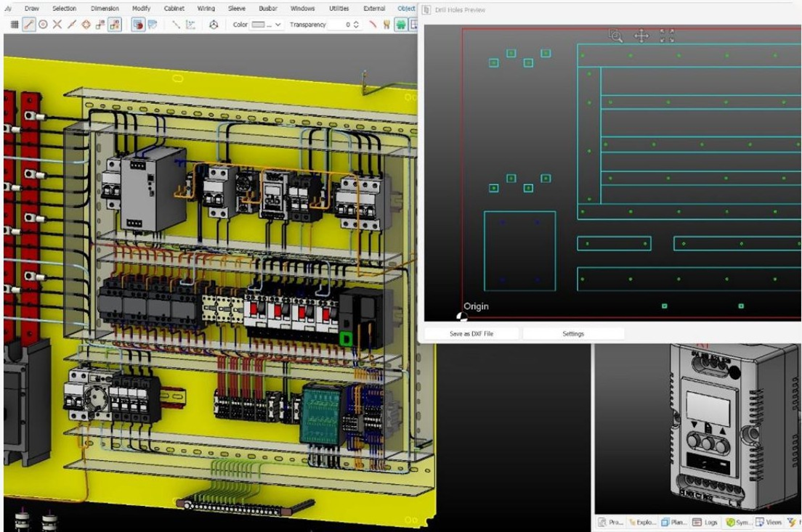Switch to the Logs panel tab
Screen dimensions: 802x532
[705, 523]
